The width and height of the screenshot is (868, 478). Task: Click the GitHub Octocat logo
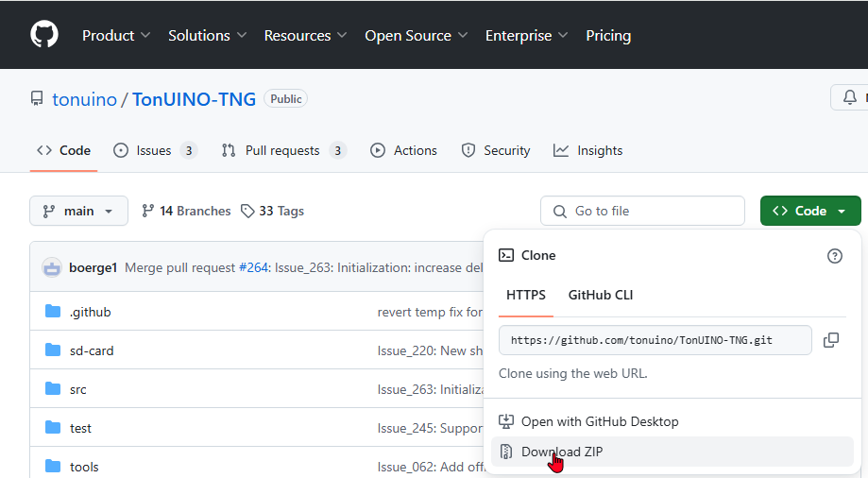[44, 34]
